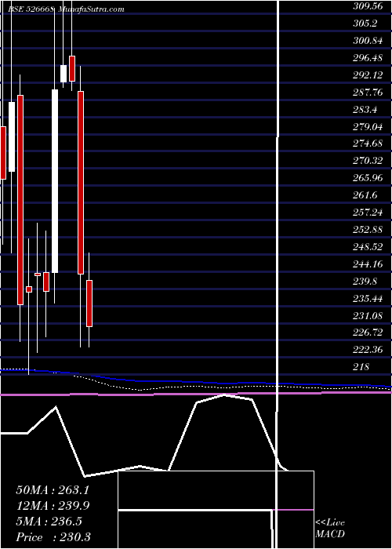This screenshot has width=392, height=549.
Task: Click the <<Live MACD label
Action: [x=330, y=529]
